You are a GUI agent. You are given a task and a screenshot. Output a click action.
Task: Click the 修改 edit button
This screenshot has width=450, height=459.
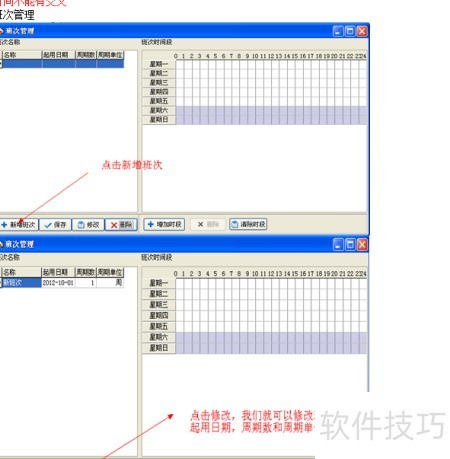(x=88, y=225)
